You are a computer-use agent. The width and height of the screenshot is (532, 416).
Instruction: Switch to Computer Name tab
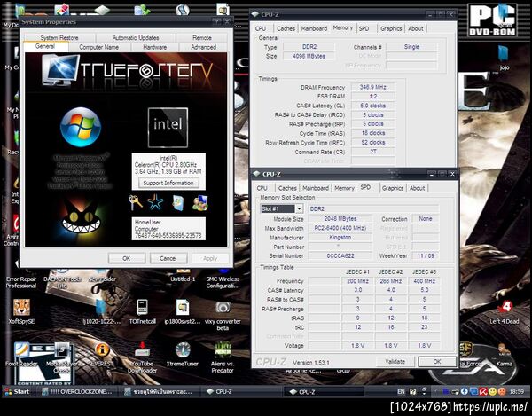pyautogui.click(x=98, y=47)
